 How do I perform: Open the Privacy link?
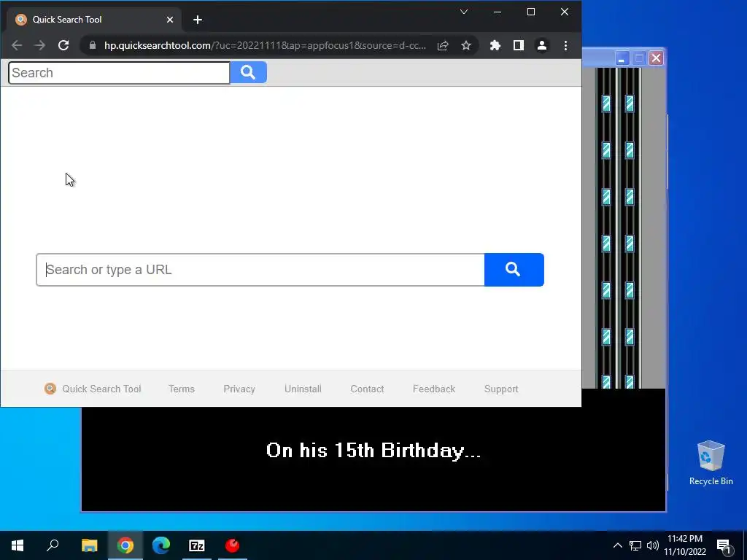tap(239, 389)
